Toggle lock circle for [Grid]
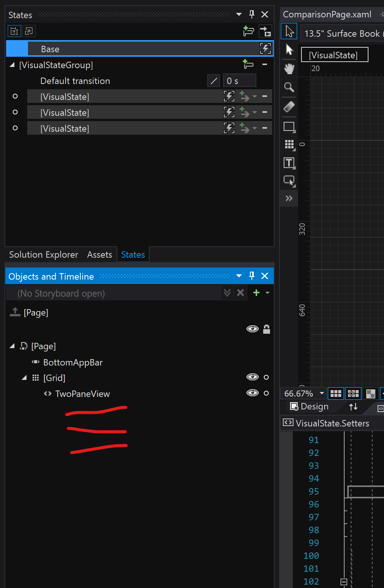The width and height of the screenshot is (384, 588). (x=266, y=377)
